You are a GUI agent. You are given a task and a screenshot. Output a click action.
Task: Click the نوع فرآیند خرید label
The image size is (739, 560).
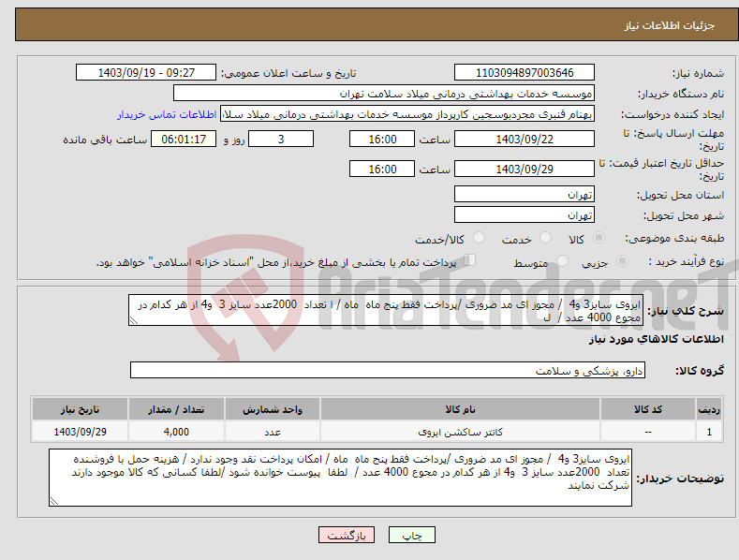687,261
